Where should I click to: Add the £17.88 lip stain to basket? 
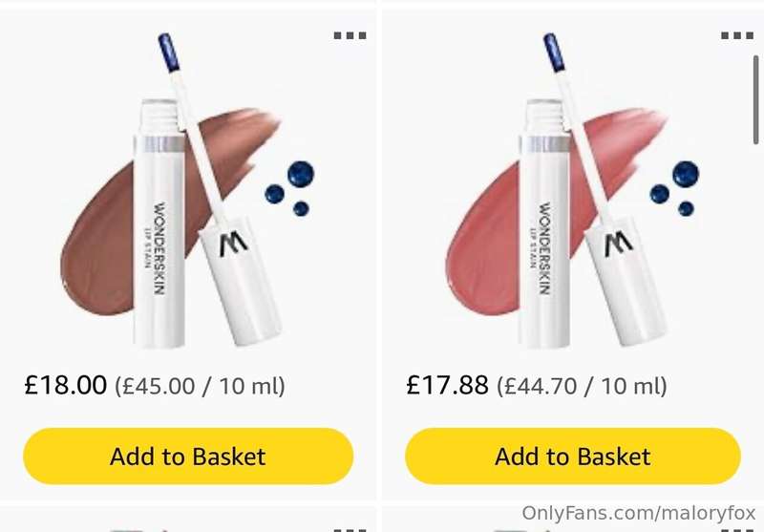573,457
